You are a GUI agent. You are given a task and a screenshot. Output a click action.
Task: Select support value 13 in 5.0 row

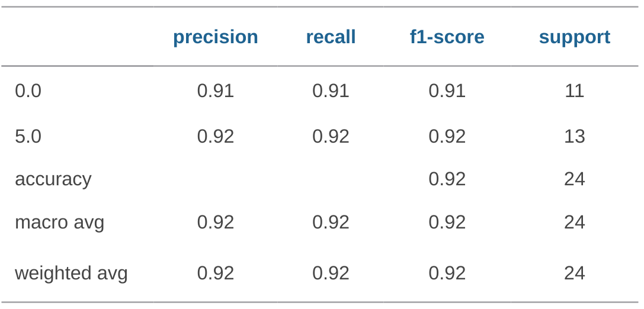574,136
